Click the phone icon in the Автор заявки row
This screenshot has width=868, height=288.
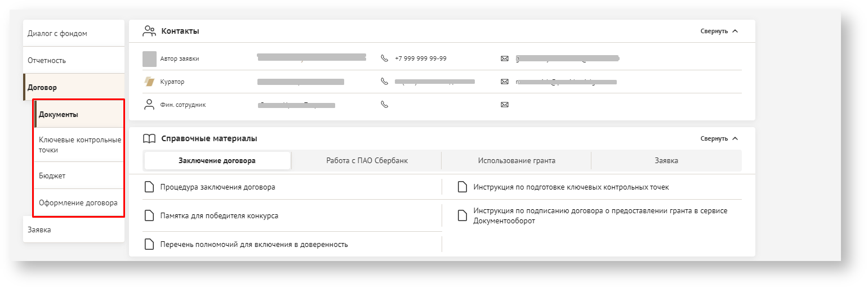(385, 58)
